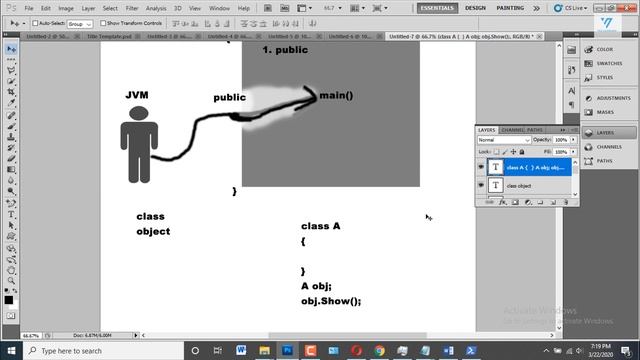Image resolution: width=640 pixels, height=360 pixels.
Task: Open the Image menu
Action: tap(66, 8)
